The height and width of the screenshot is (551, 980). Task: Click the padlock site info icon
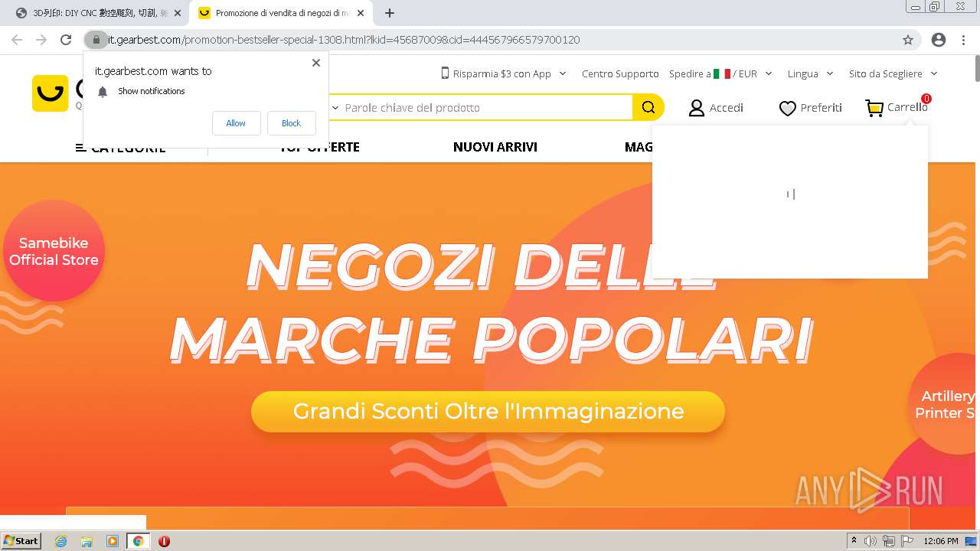coord(96,40)
